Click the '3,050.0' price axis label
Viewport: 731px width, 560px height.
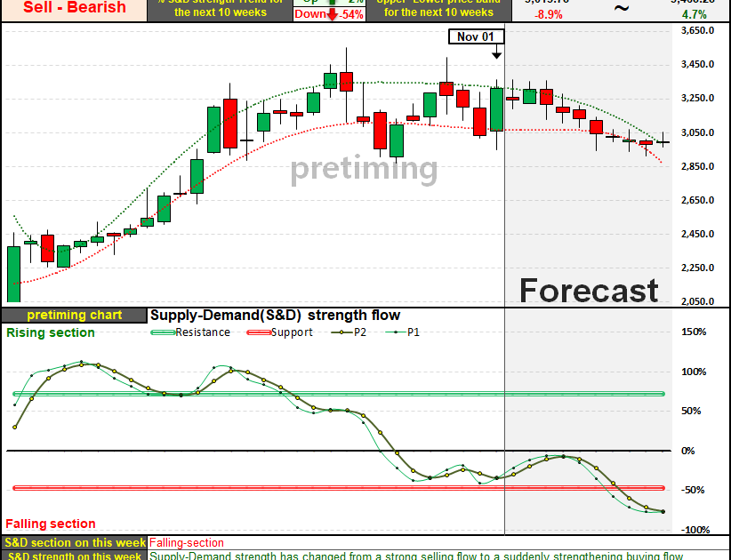[697, 132]
